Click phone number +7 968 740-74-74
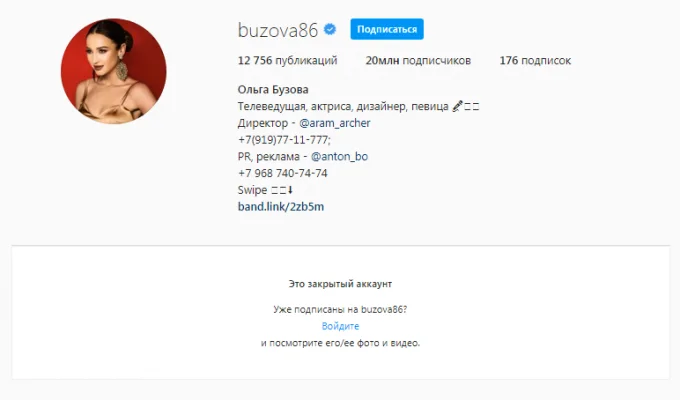The height and width of the screenshot is (400, 680). pos(283,174)
